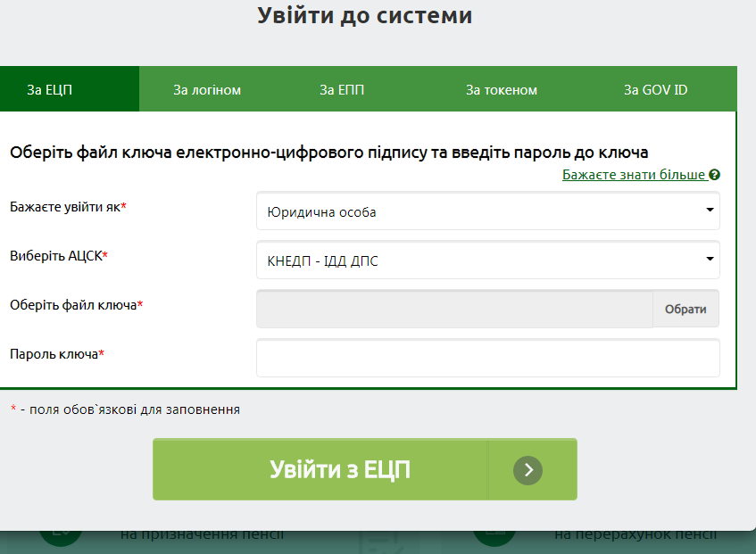Click the arrow icon on login button

tap(528, 469)
